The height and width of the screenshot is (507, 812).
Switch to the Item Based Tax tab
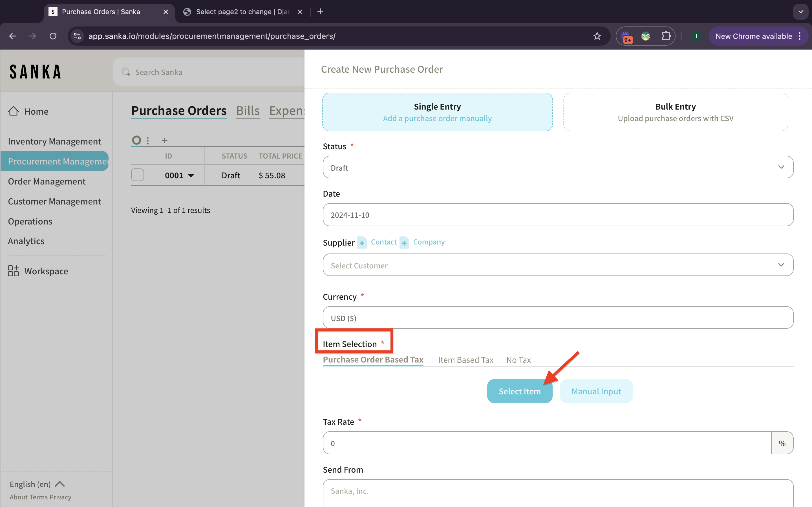click(465, 360)
